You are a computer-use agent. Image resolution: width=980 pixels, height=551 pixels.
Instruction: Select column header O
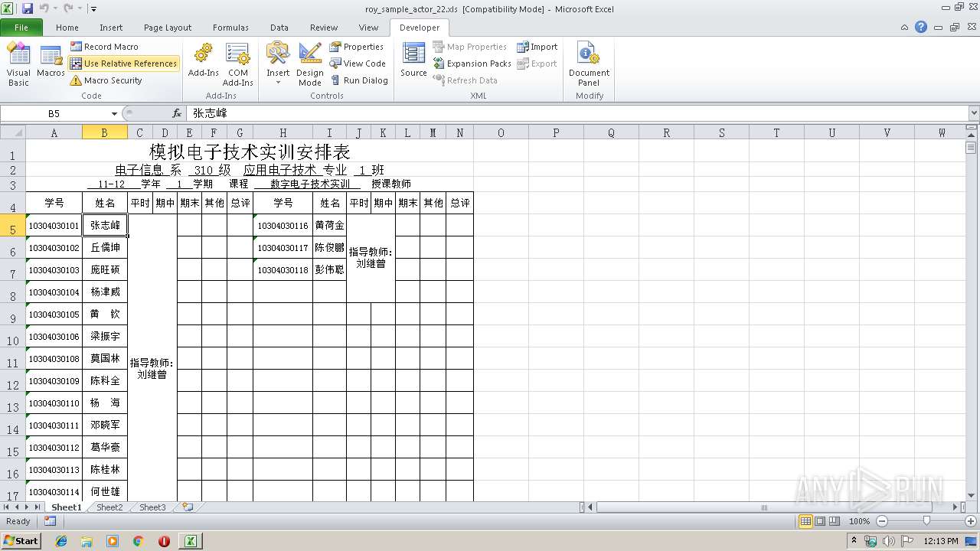(501, 132)
